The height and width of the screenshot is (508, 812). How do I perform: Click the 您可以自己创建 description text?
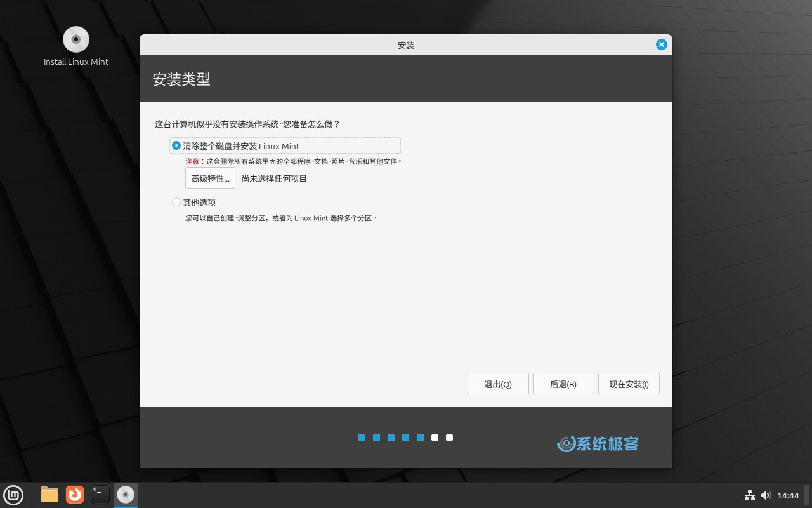(280, 218)
